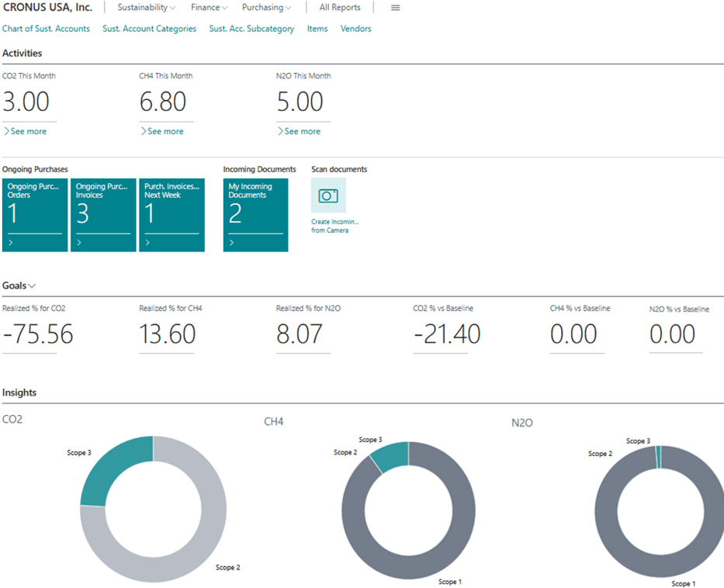Click See more under CO2 This Month
Screen dimensions: 724x588
point(25,132)
